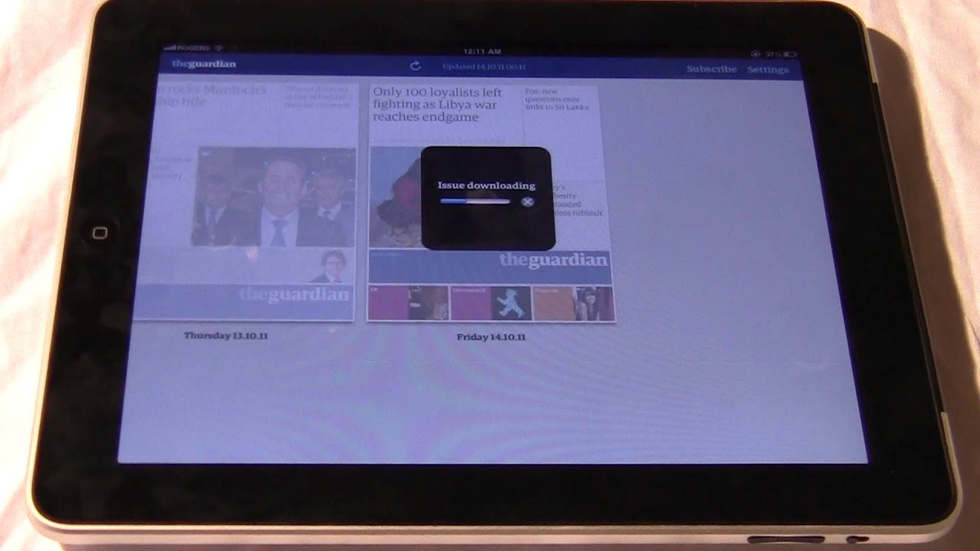The width and height of the screenshot is (980, 551).
Task: Tap the battery indicator in status bar
Action: (x=790, y=54)
